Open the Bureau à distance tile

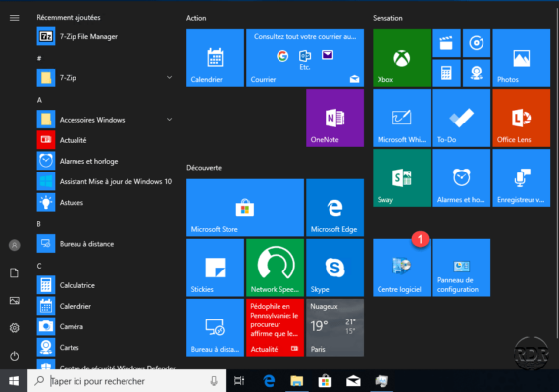[x=215, y=327]
